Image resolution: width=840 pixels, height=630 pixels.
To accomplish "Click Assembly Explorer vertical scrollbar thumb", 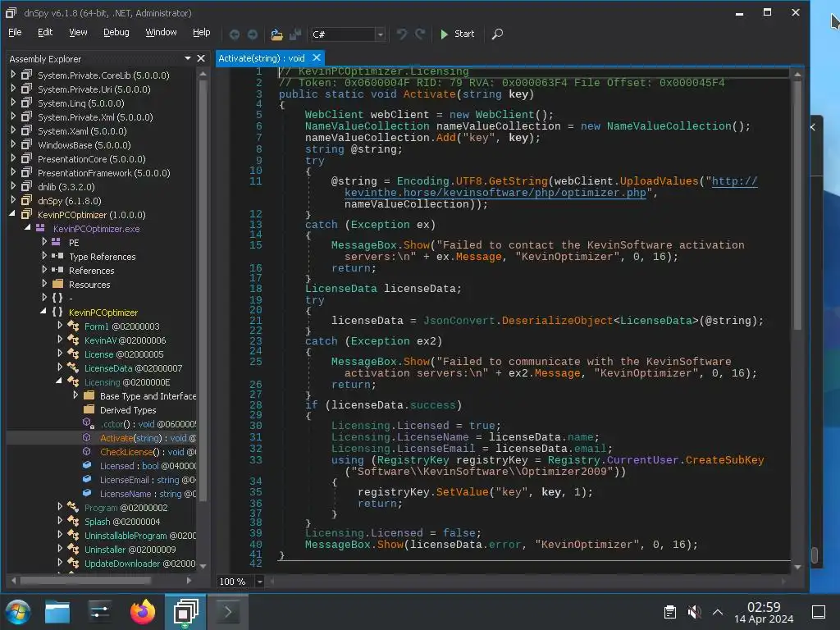I will [x=203, y=290].
